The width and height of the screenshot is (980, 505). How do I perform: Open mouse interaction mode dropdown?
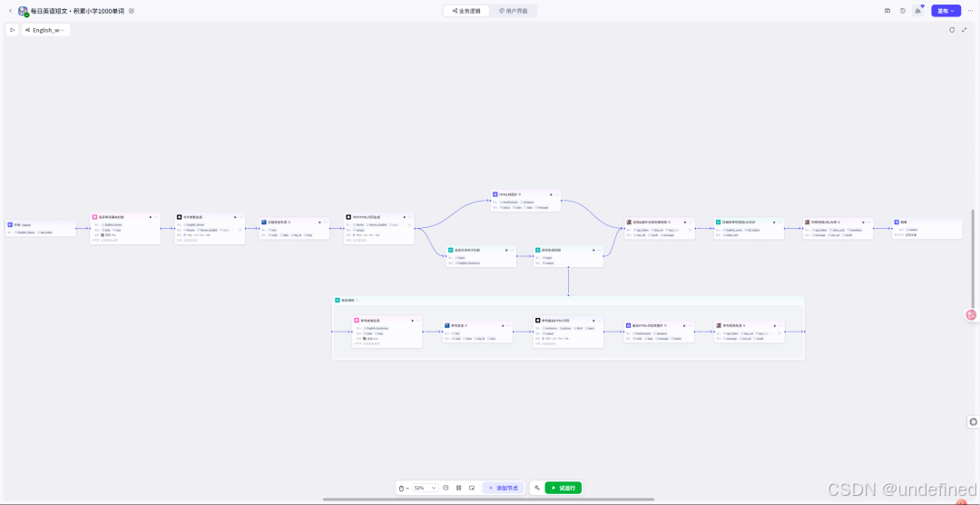(x=404, y=488)
